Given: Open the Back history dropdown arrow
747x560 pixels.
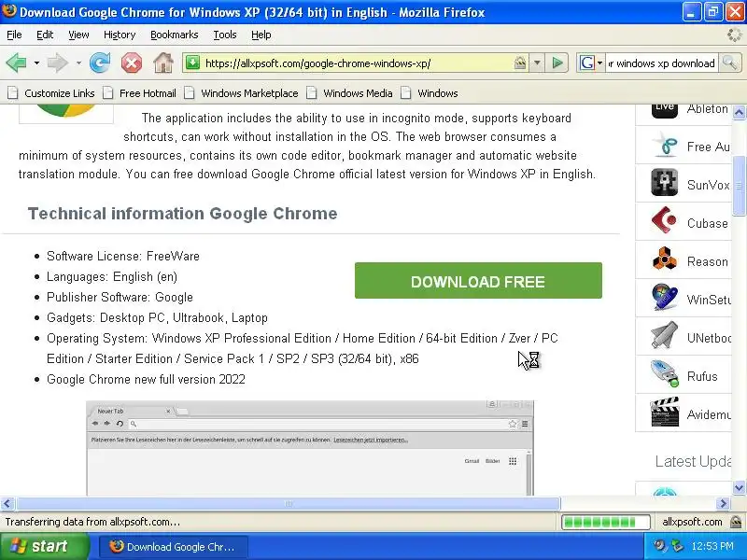Looking at the screenshot, I should click(x=36, y=63).
